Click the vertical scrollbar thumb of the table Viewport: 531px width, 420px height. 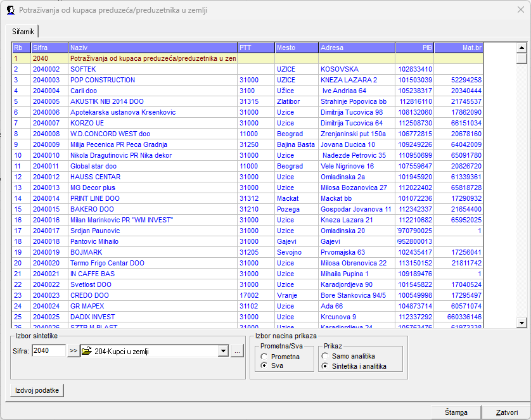coord(521,59)
